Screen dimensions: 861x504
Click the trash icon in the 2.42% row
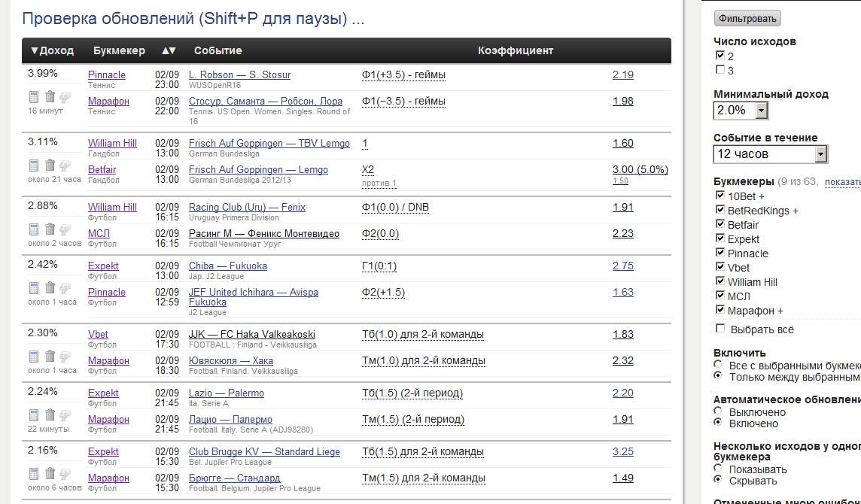tap(50, 287)
